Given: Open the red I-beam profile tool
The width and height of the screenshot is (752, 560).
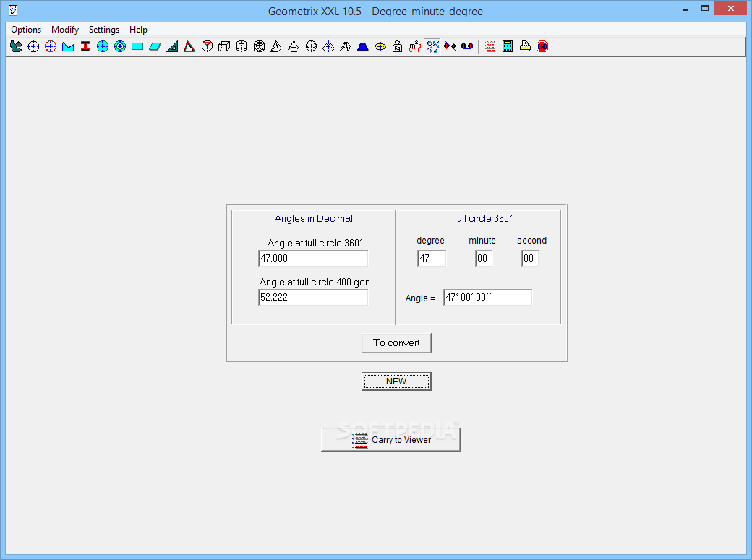Looking at the screenshot, I should [x=85, y=46].
